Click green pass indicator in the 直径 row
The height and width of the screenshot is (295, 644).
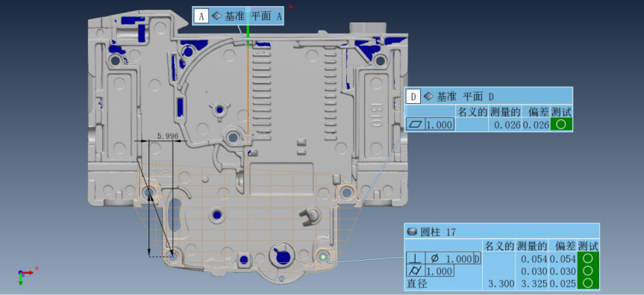click(588, 283)
